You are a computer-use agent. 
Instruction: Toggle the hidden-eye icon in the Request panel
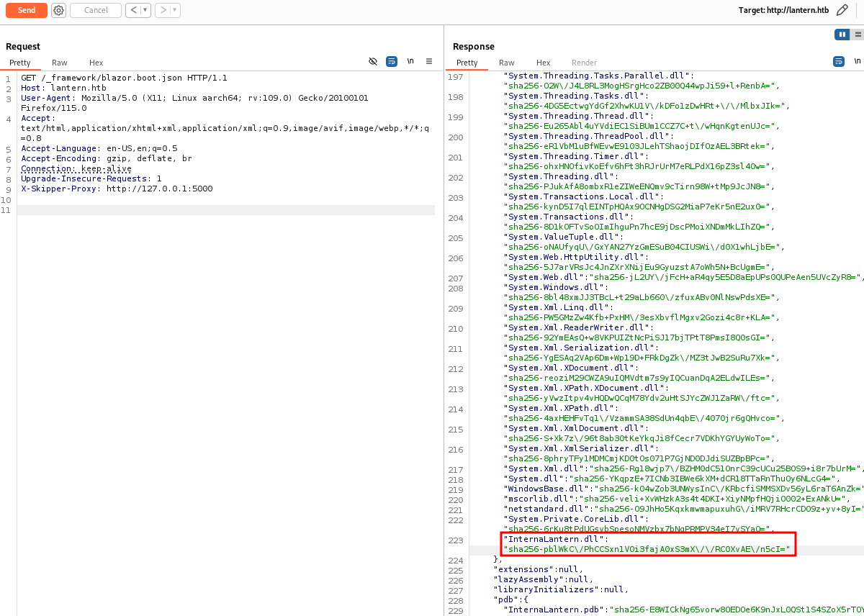[373, 62]
